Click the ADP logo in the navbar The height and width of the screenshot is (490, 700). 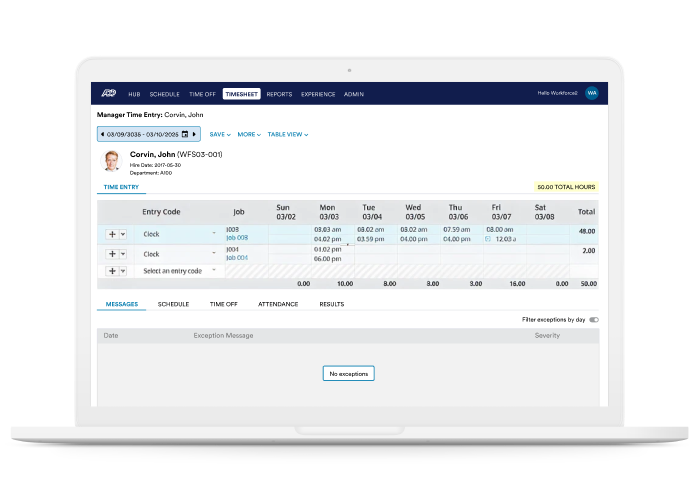[x=108, y=94]
